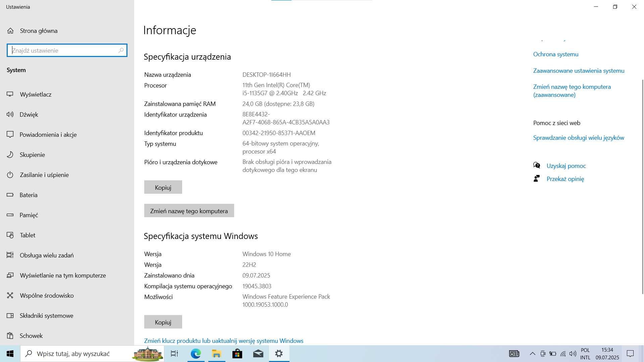Click the battery tray icon
Screen dimensions: 644x362
pyautogui.click(x=553, y=354)
